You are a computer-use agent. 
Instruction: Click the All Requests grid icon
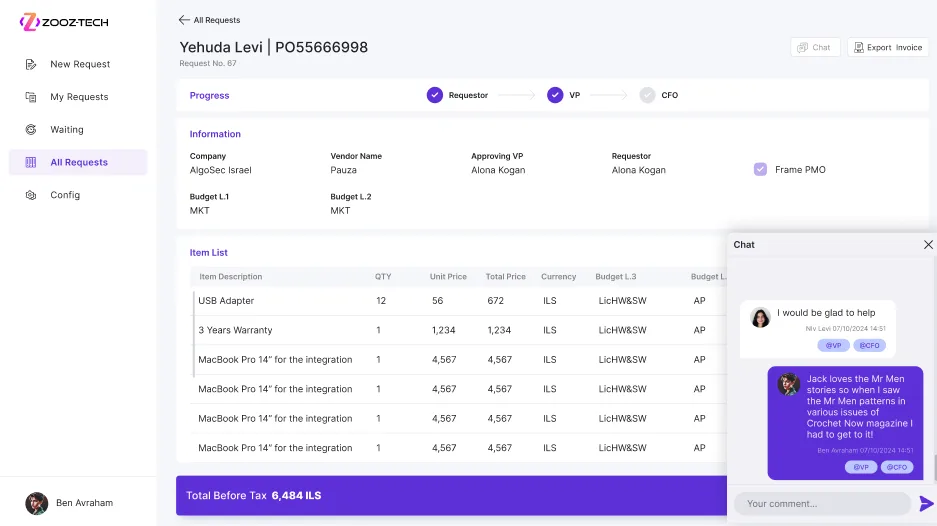click(31, 162)
